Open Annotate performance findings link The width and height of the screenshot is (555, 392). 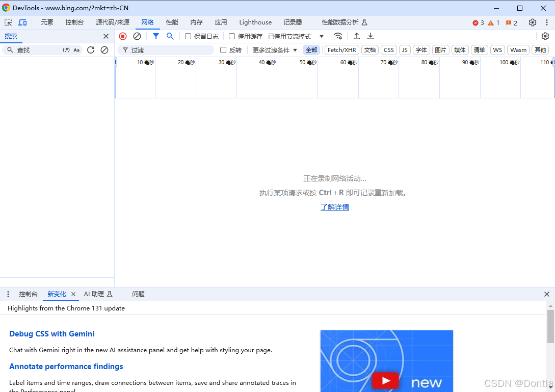tap(66, 367)
